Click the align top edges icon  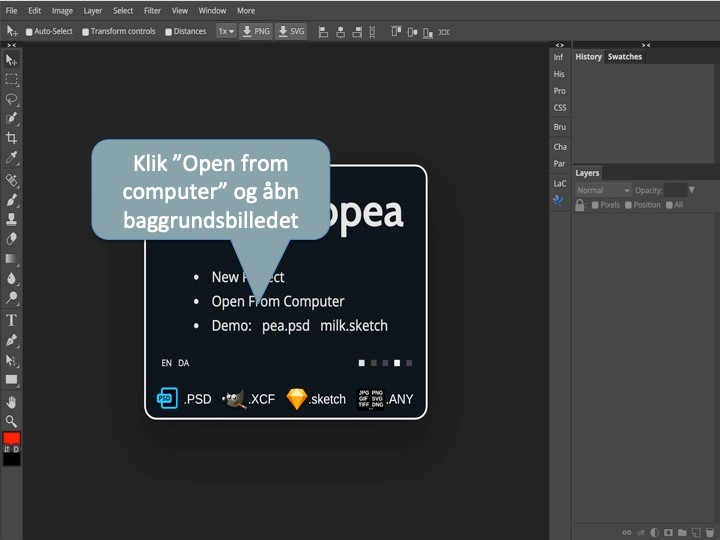(x=396, y=32)
